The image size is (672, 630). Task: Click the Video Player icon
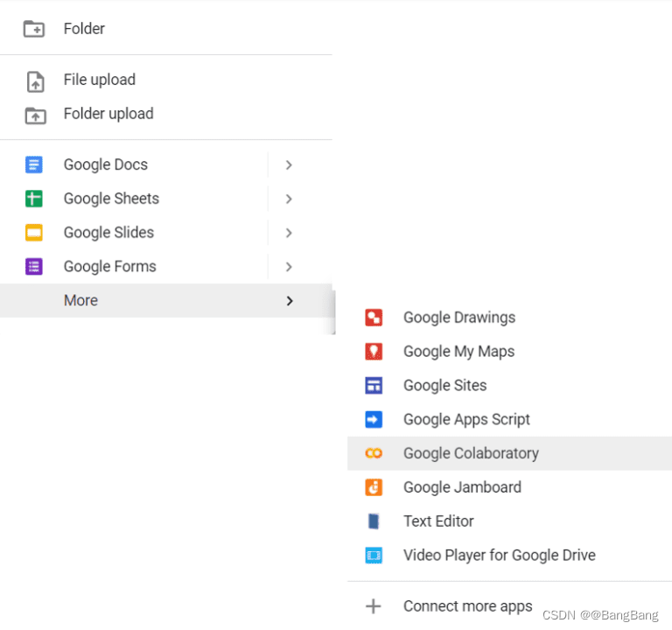[x=374, y=555]
